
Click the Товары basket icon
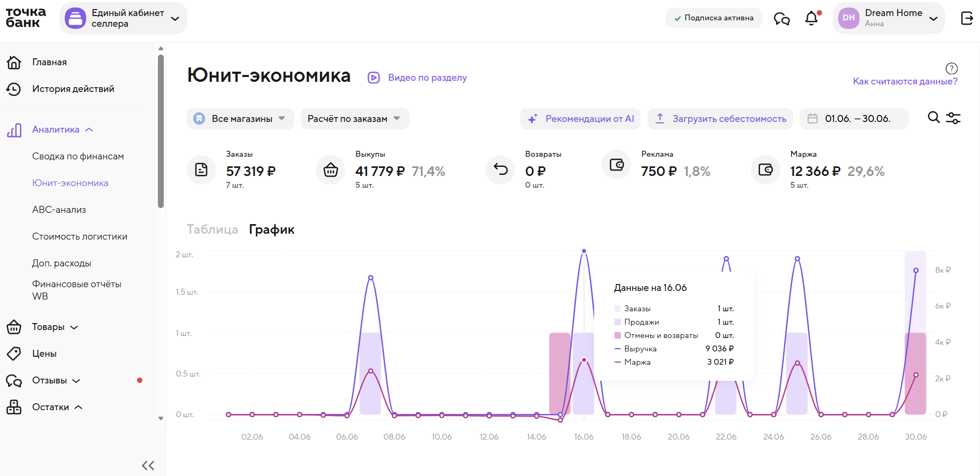pyautogui.click(x=14, y=327)
